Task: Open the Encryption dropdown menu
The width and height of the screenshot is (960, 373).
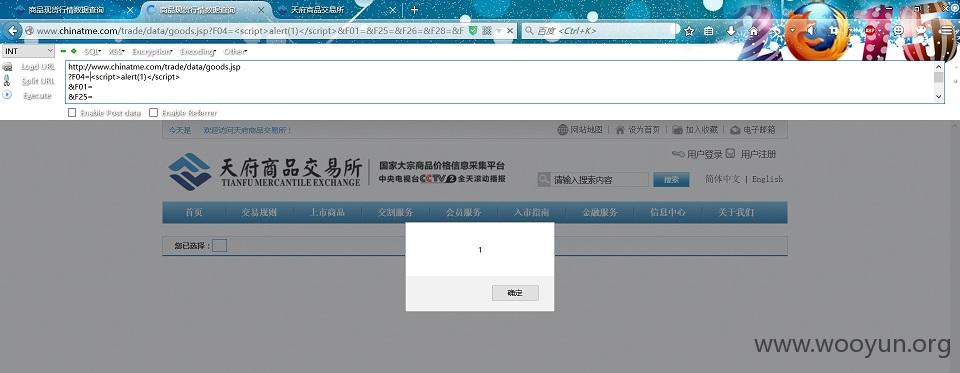Action: click(x=152, y=51)
